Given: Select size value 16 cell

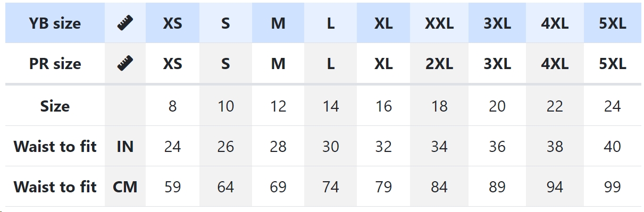Looking at the screenshot, I should [383, 106].
